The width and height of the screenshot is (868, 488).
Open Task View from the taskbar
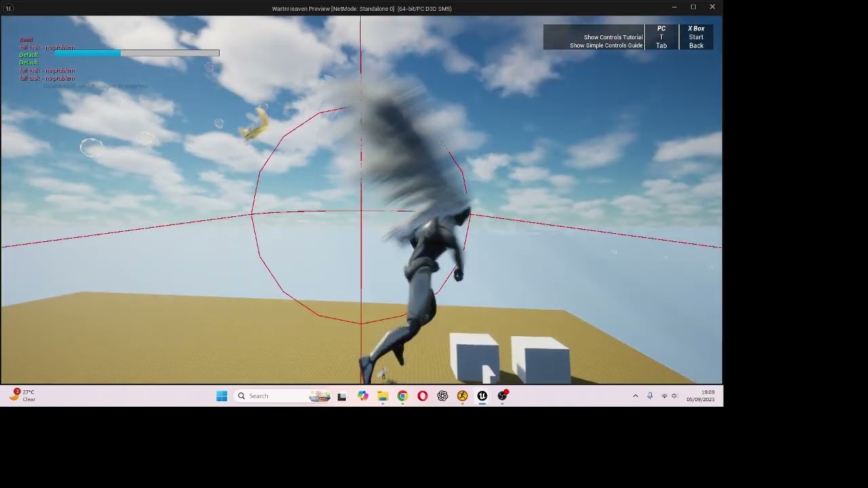(x=342, y=396)
